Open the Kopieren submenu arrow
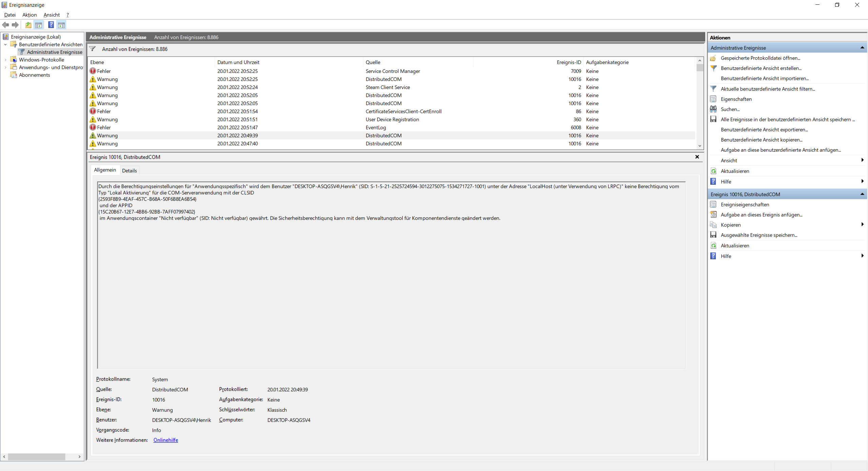 click(862, 225)
